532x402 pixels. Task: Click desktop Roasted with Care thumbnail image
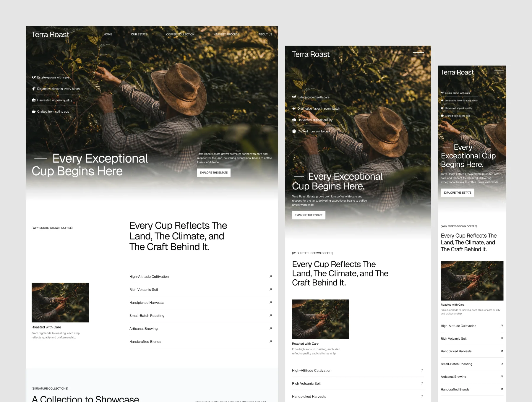coord(60,303)
